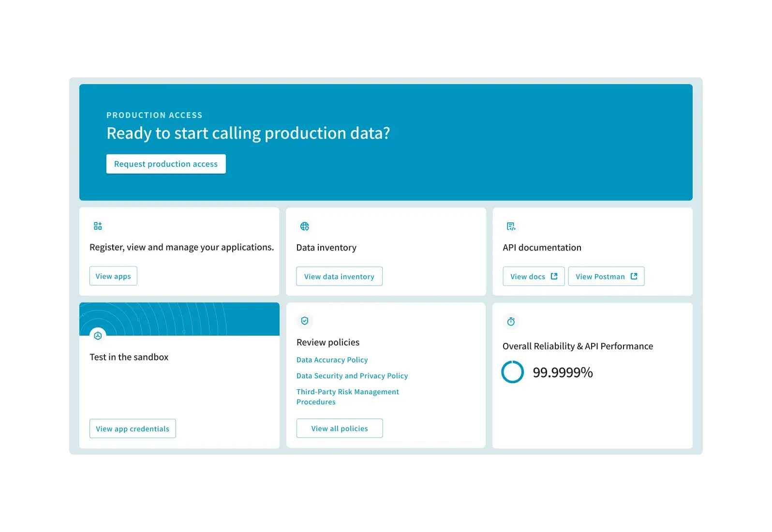This screenshot has width=772, height=532.
Task: Click the reliability progress ring
Action: point(513,372)
